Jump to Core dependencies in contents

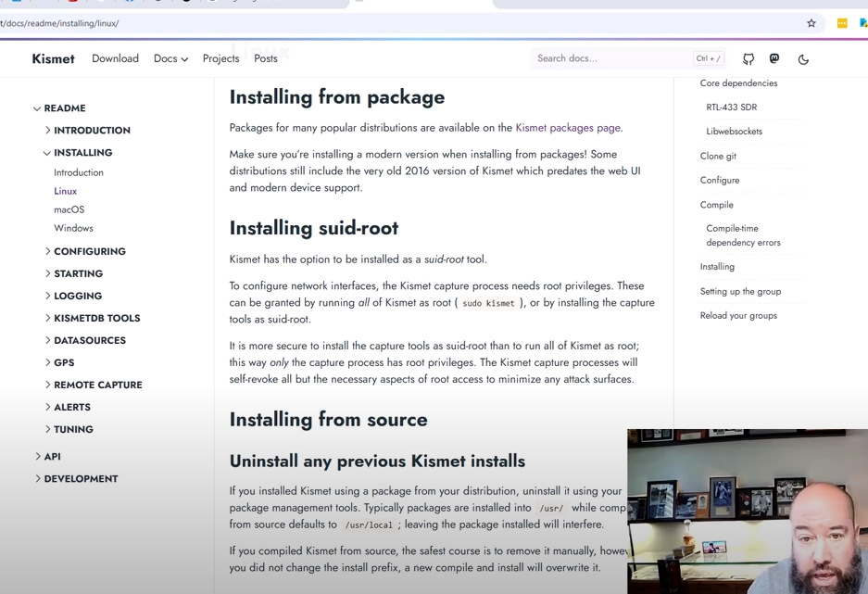pyautogui.click(x=738, y=83)
